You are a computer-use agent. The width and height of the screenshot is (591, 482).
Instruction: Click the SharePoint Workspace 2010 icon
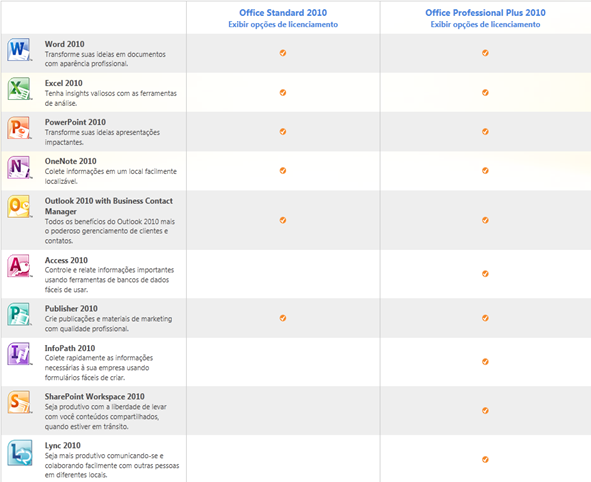(19, 402)
